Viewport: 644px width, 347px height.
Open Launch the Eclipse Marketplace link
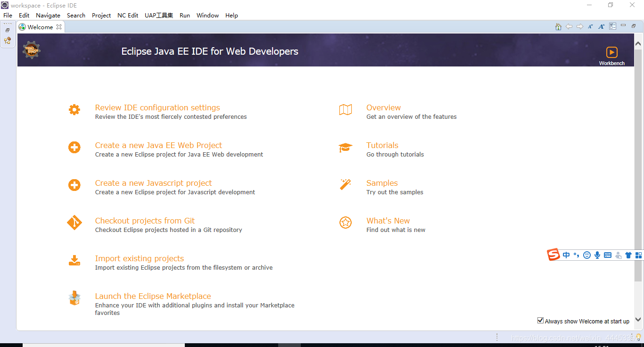(x=153, y=296)
